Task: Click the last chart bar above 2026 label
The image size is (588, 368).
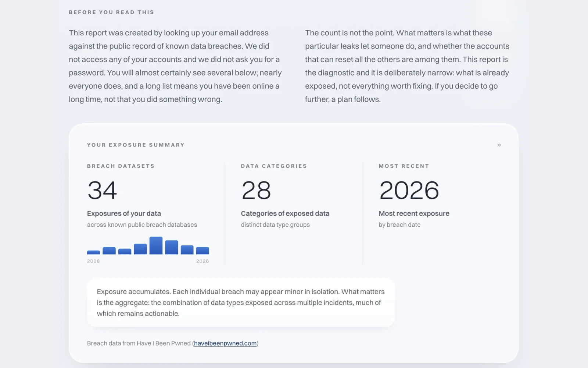Action: (x=202, y=251)
